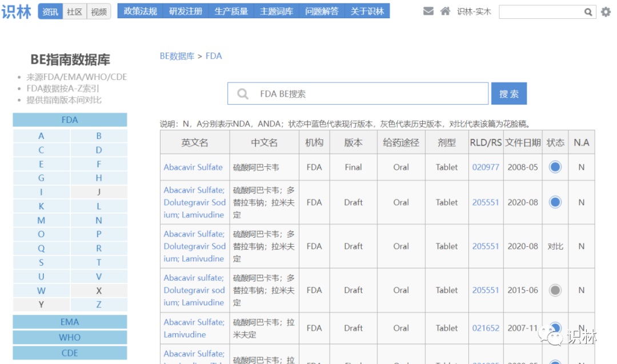This screenshot has width=617, height=364.
Task: Choose index letter R
Action: (99, 249)
